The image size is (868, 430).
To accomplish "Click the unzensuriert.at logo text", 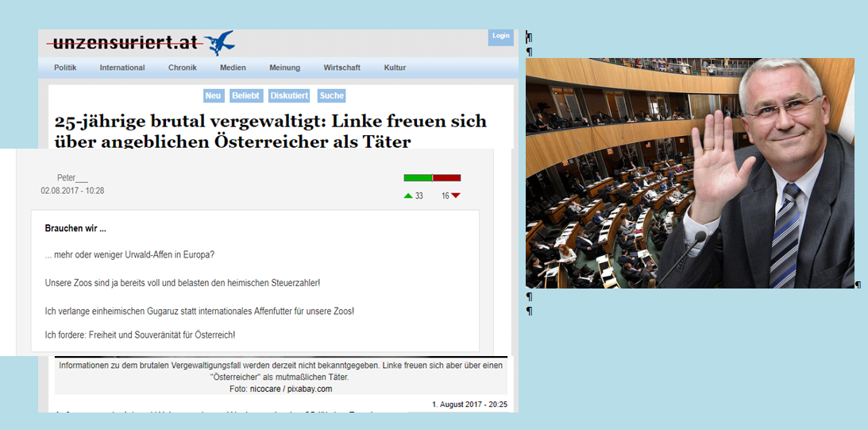I will [122, 43].
